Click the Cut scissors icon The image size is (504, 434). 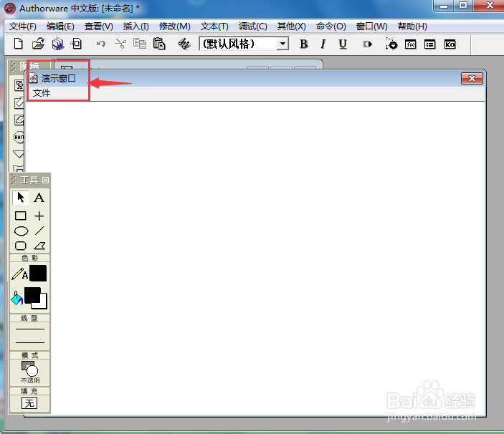click(x=120, y=44)
